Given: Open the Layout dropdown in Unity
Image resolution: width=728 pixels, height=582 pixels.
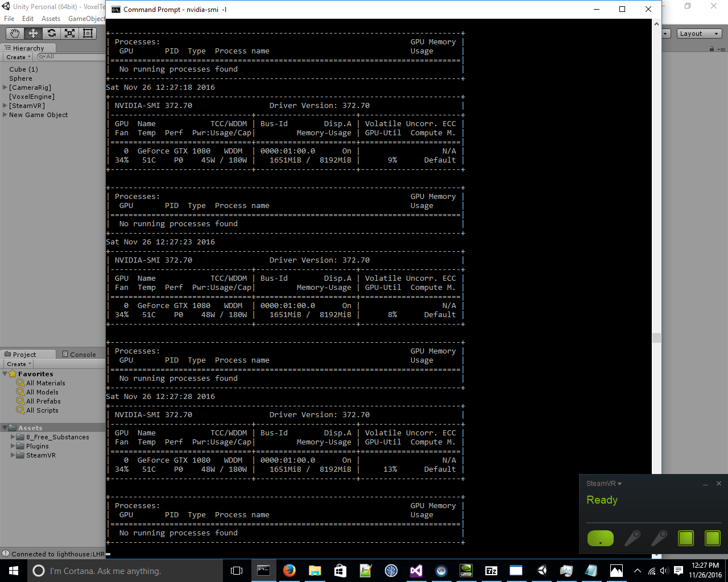Looking at the screenshot, I should pyautogui.click(x=699, y=34).
